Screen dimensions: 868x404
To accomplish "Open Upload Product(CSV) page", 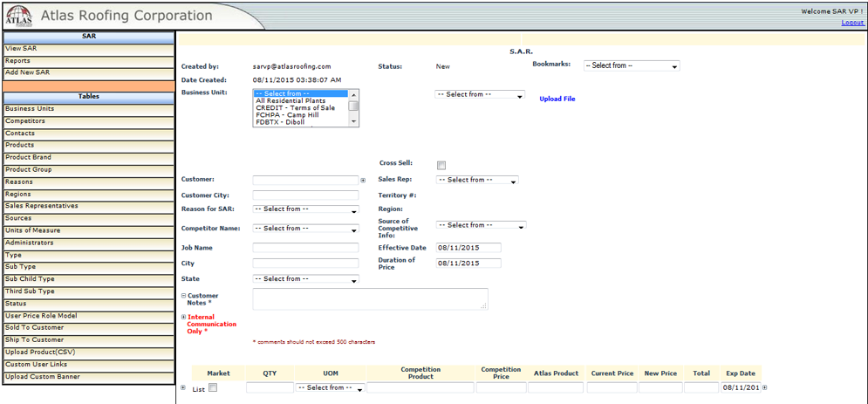I will tap(89, 353).
